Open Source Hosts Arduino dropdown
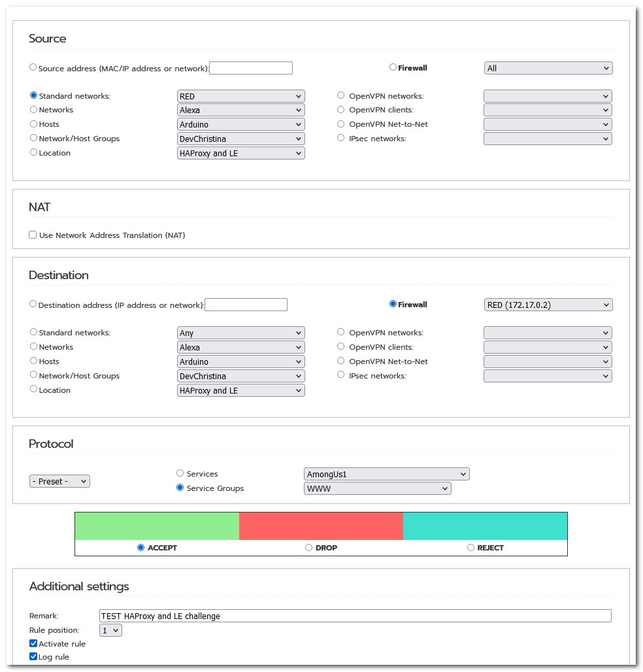Screen dimensions: 643x672 (240, 125)
